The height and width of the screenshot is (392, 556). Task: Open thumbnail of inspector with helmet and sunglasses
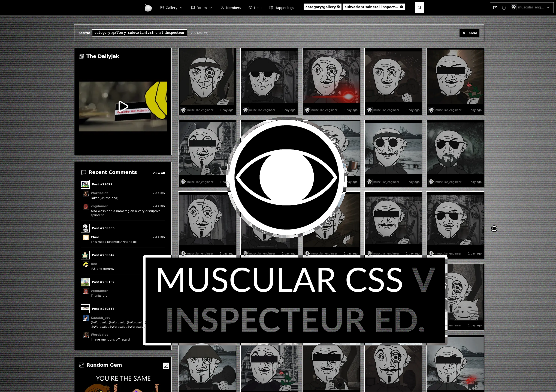pyautogui.click(x=269, y=77)
